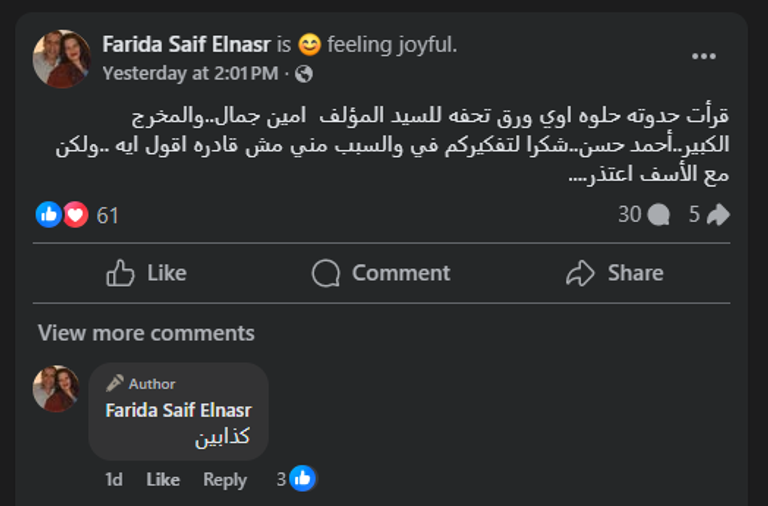The image size is (768, 506).
Task: Click the post timestamp Yesterday at 2:01 PM
Action: (190, 73)
